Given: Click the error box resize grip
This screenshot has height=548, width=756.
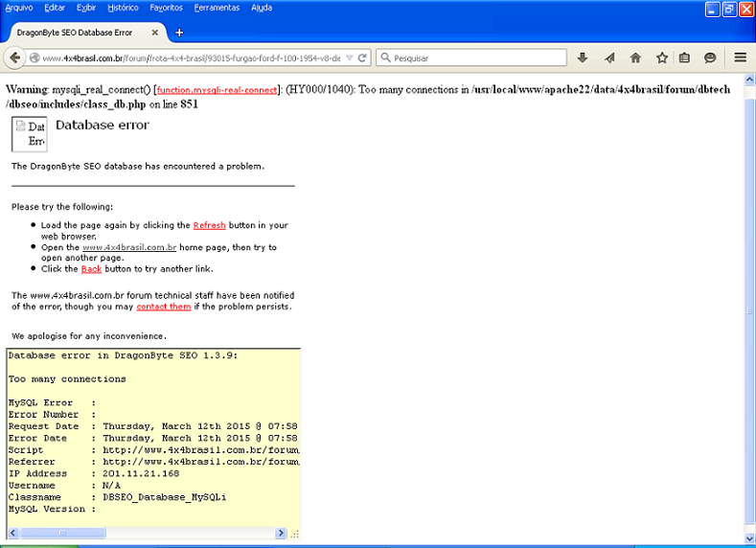Looking at the screenshot, I should click(294, 534).
